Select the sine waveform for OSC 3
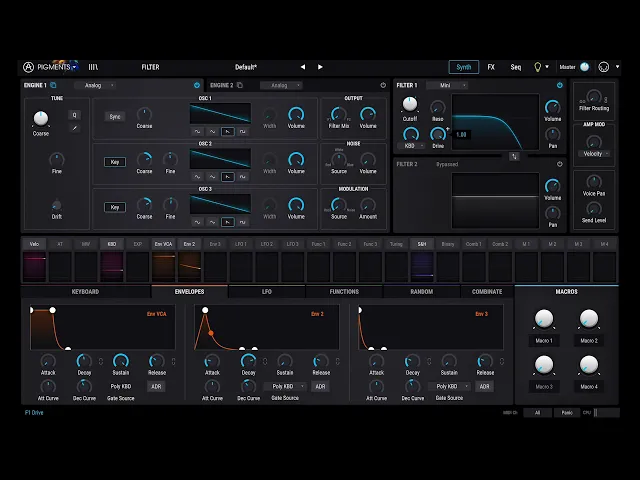640x480 pixels. [197, 222]
